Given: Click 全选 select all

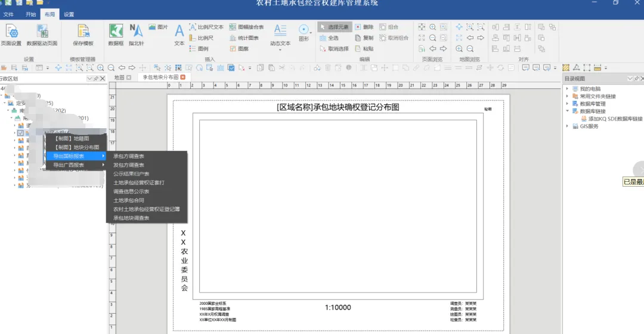Looking at the screenshot, I should tap(329, 38).
